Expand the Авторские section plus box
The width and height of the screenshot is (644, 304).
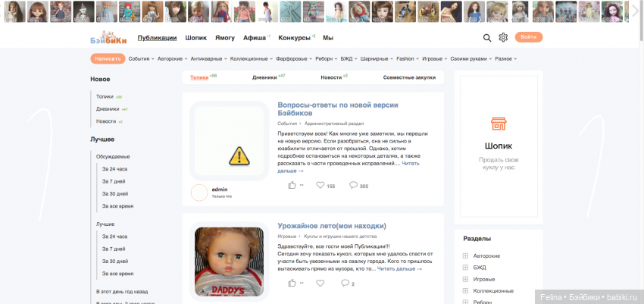pos(465,255)
